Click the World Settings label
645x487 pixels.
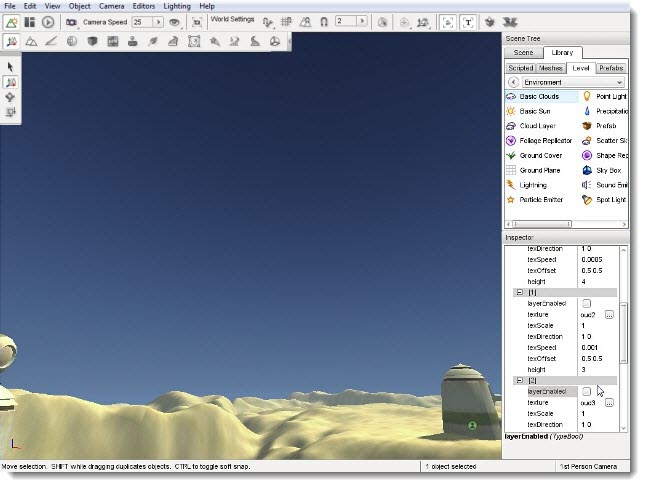(230, 19)
